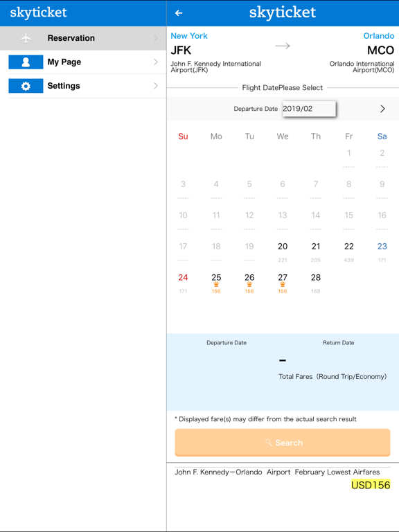Screen dimensions: 399x532
Task: Go to next month with right chevron
Action: [382, 109]
